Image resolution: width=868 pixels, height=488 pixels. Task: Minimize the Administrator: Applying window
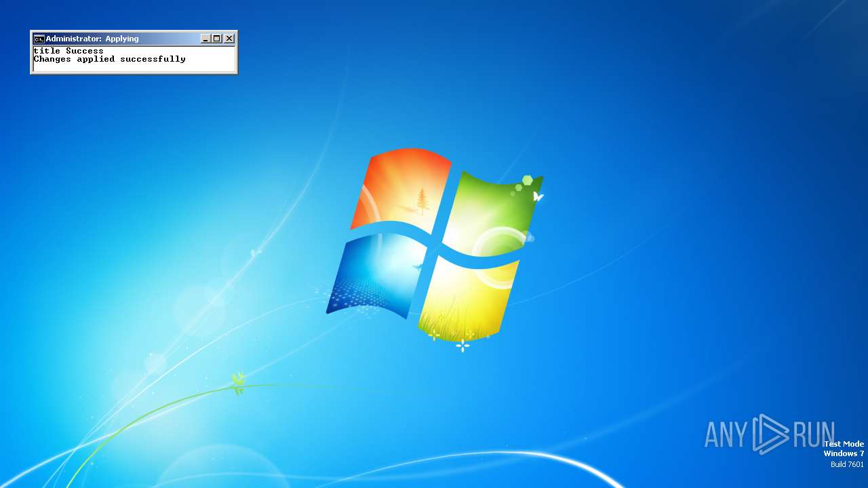(x=205, y=39)
